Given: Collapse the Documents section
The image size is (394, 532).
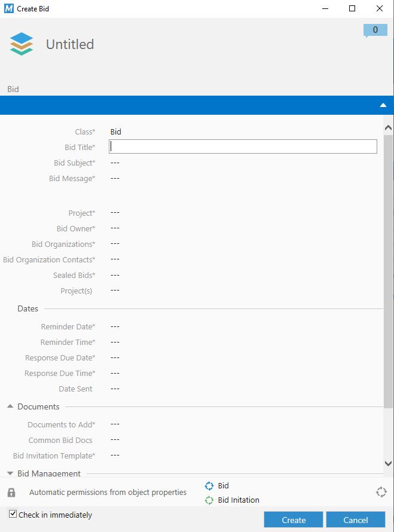Looking at the screenshot, I should pos(10,406).
